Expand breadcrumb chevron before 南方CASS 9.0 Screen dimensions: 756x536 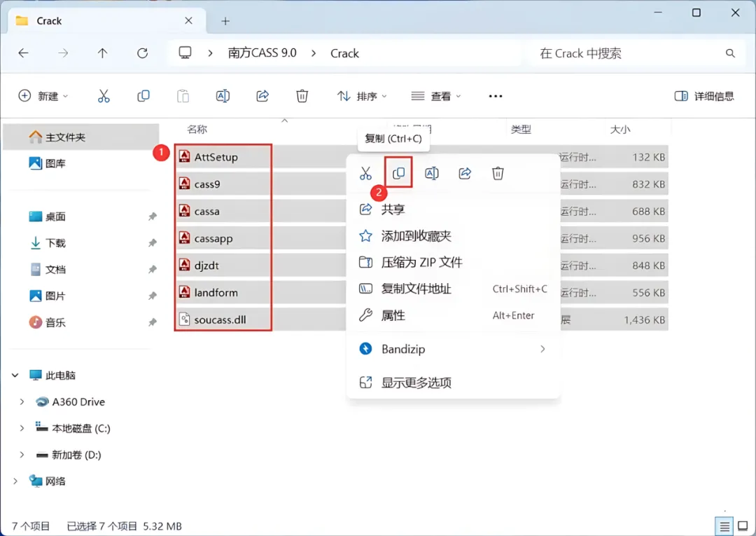pyautogui.click(x=210, y=53)
